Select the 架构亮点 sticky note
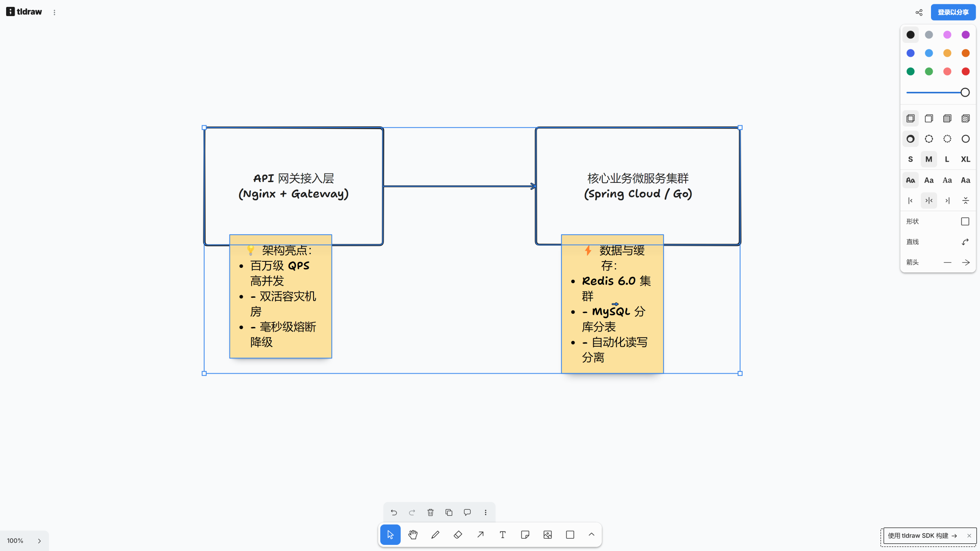Screen dimensions: 980x551 pyautogui.click(x=281, y=297)
